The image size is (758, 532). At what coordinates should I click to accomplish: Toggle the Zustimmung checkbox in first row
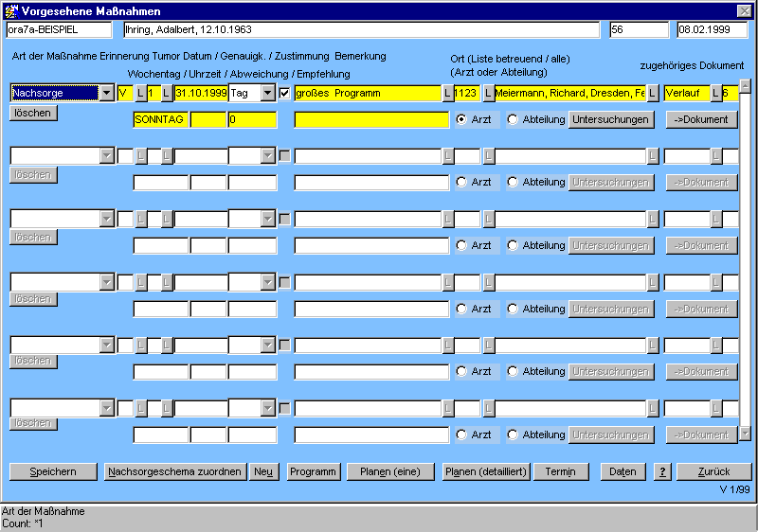pos(285,93)
